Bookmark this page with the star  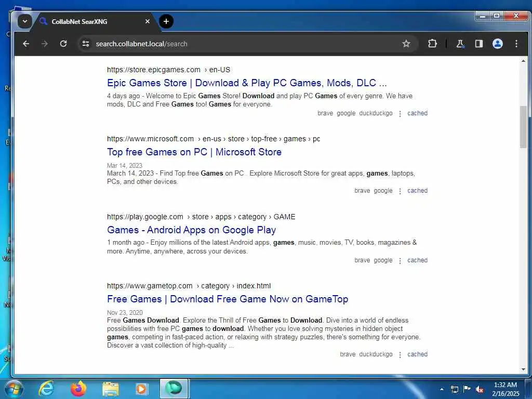406,44
